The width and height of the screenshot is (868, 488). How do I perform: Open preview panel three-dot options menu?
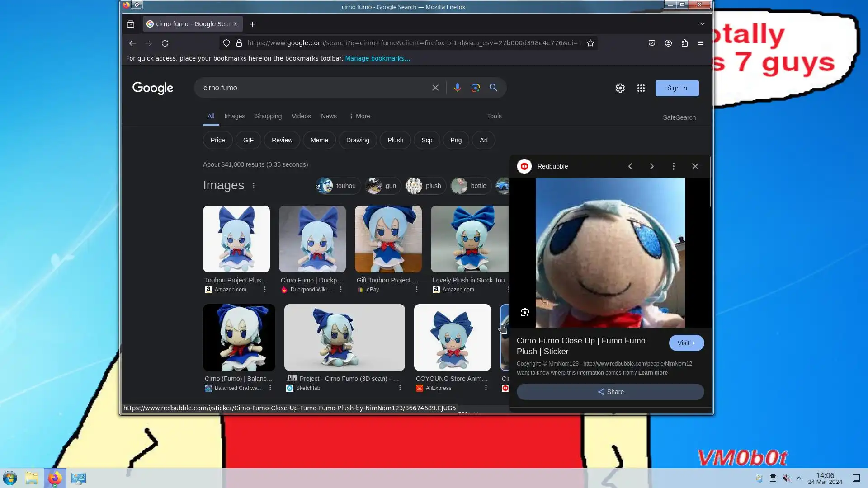click(x=673, y=166)
